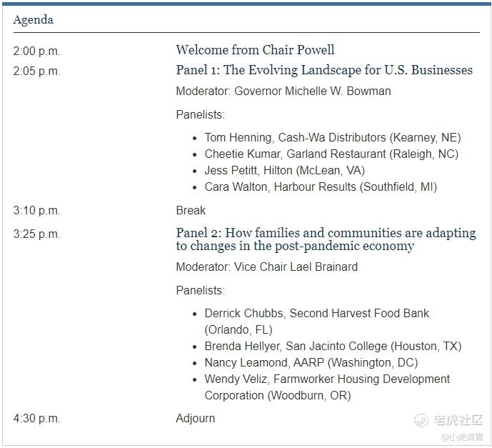Click Cara Walton, Harbour Results entry
Viewport: 492px width, 448px height.
tap(321, 186)
